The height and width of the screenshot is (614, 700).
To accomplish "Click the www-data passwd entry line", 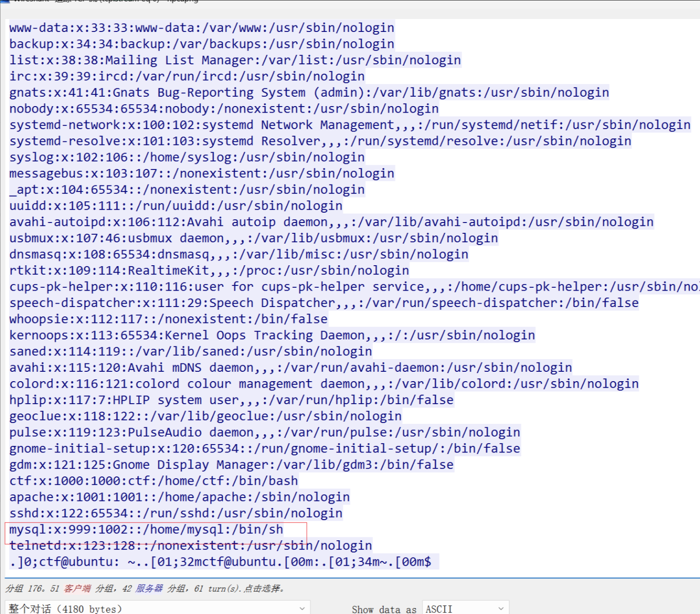I will click(x=202, y=28).
